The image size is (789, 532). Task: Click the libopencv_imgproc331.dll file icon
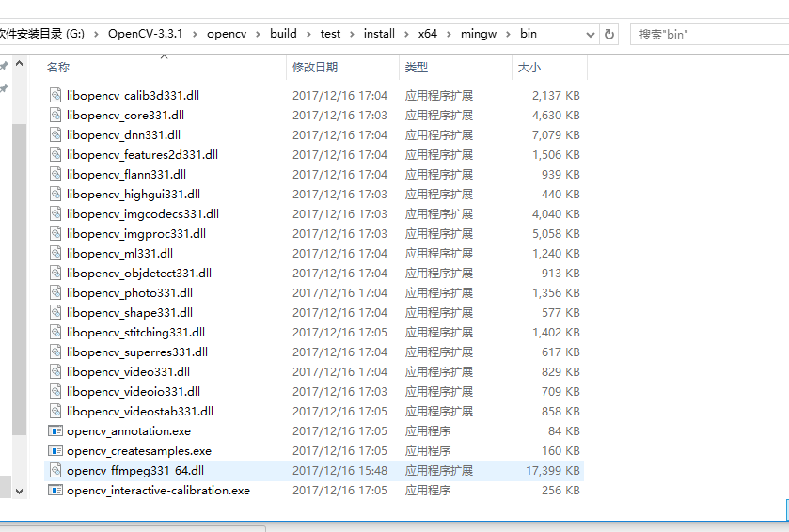55,233
